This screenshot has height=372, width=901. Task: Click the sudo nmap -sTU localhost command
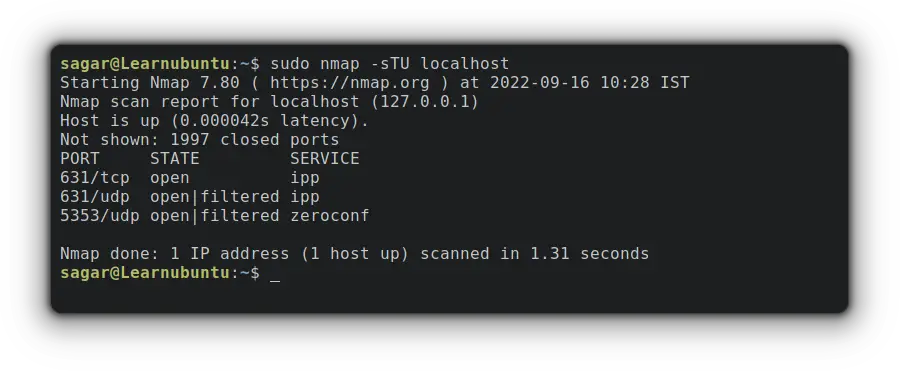390,64
